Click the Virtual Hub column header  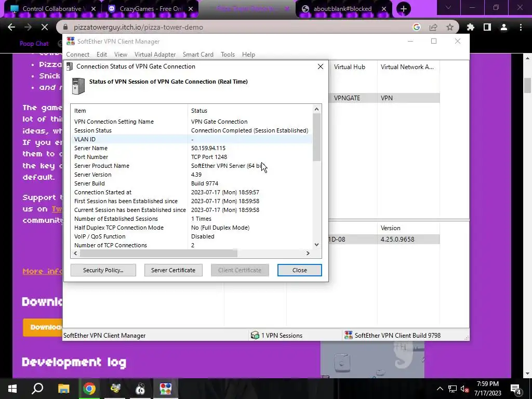click(353, 67)
